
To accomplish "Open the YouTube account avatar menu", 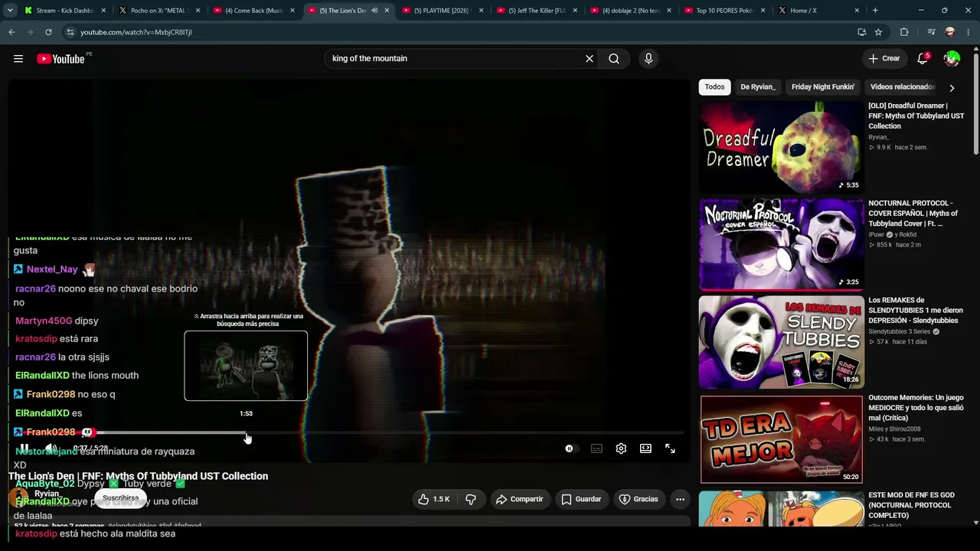I will 952,59.
